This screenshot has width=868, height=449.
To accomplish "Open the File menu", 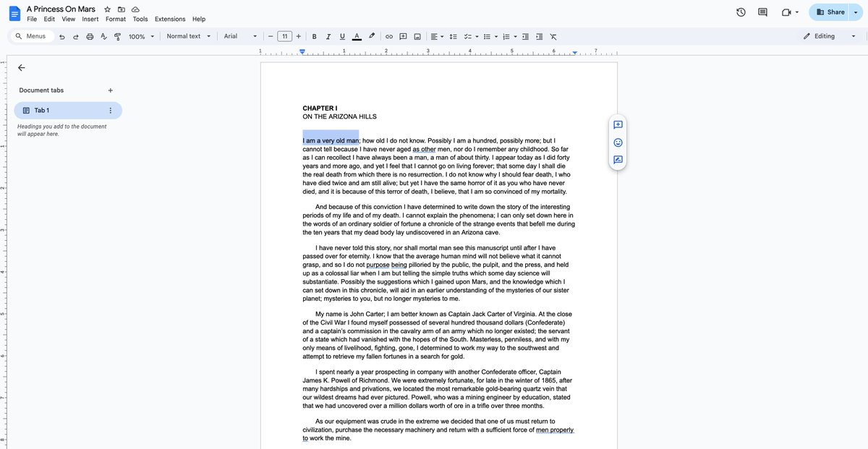I will tap(32, 19).
